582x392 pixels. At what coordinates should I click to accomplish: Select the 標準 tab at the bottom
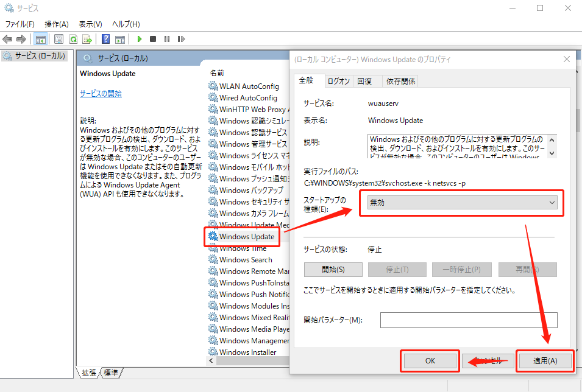tap(110, 373)
